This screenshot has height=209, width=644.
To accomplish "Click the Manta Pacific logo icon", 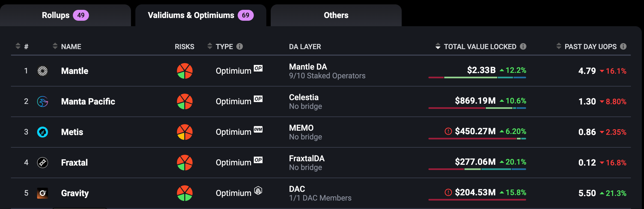I will (43, 101).
